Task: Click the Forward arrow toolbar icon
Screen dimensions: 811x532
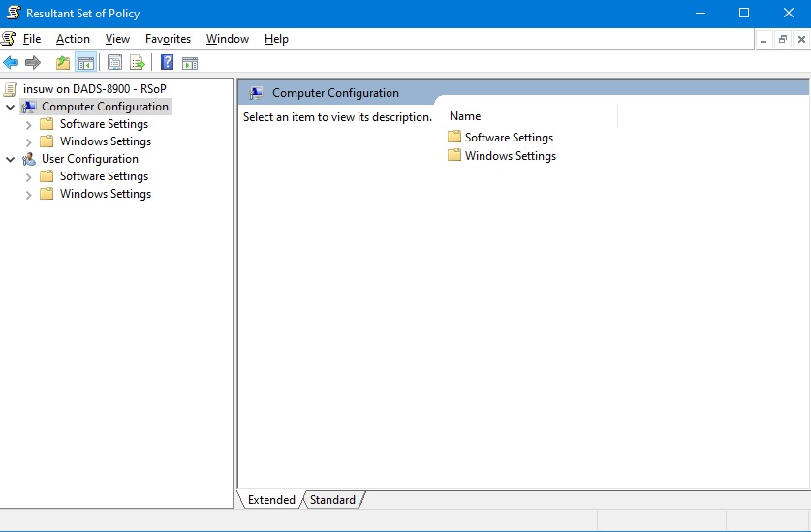Action: [x=33, y=63]
